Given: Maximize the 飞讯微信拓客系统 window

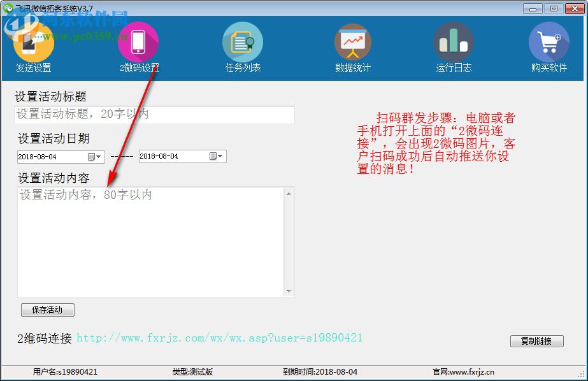Looking at the screenshot, I should (x=554, y=9).
